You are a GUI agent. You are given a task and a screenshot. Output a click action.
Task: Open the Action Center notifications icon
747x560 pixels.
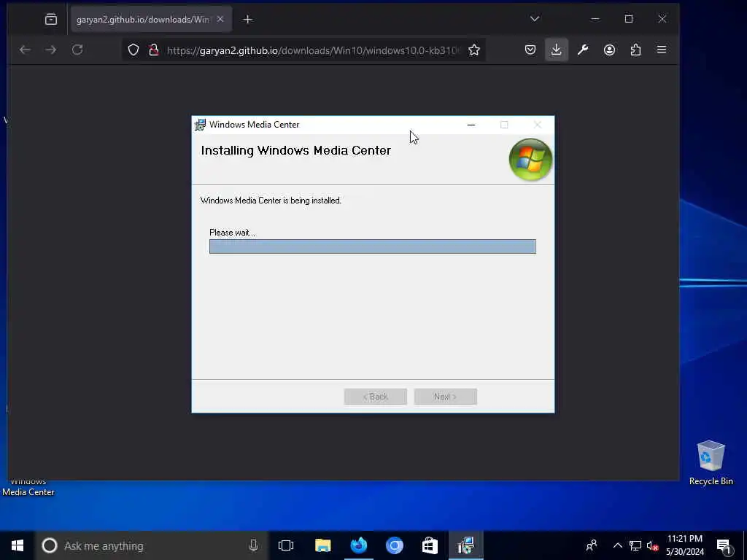click(724, 547)
